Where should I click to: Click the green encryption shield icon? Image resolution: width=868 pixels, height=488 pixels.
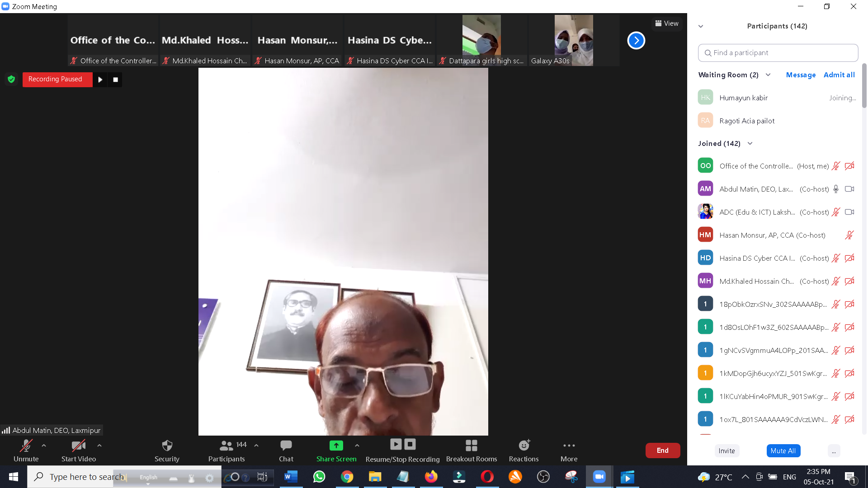[11, 79]
